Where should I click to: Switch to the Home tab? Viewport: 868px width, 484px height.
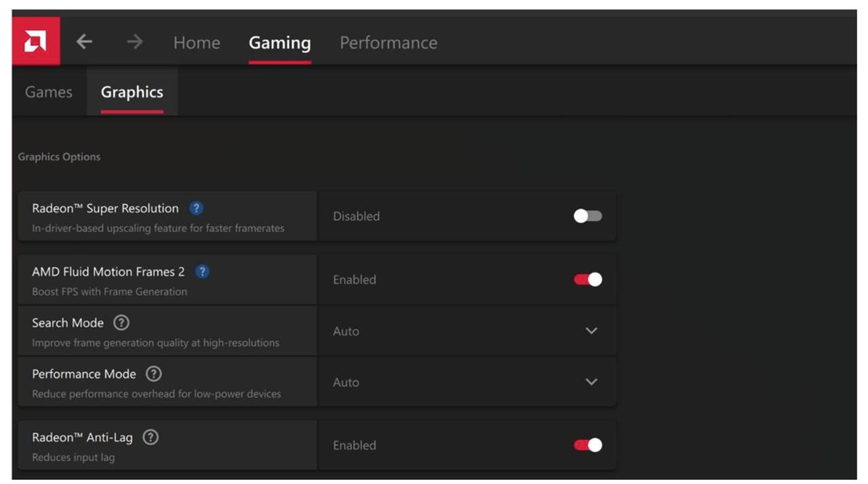click(197, 42)
